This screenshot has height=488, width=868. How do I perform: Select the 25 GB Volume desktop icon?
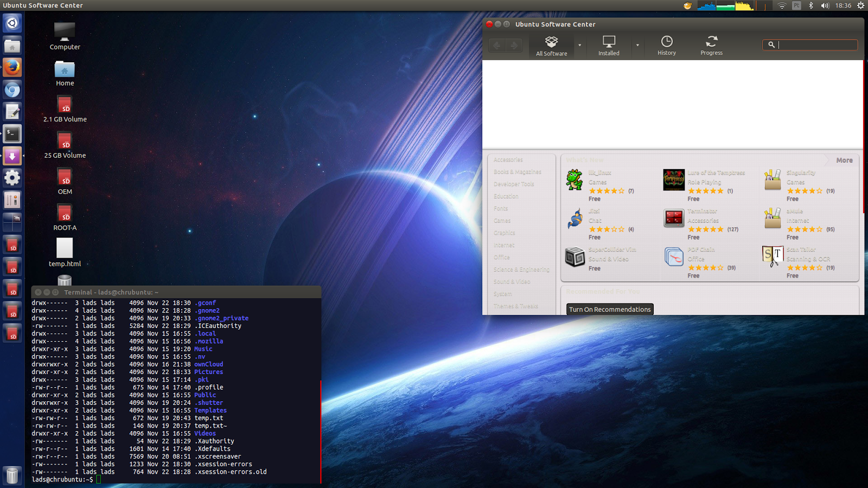pos(65,145)
